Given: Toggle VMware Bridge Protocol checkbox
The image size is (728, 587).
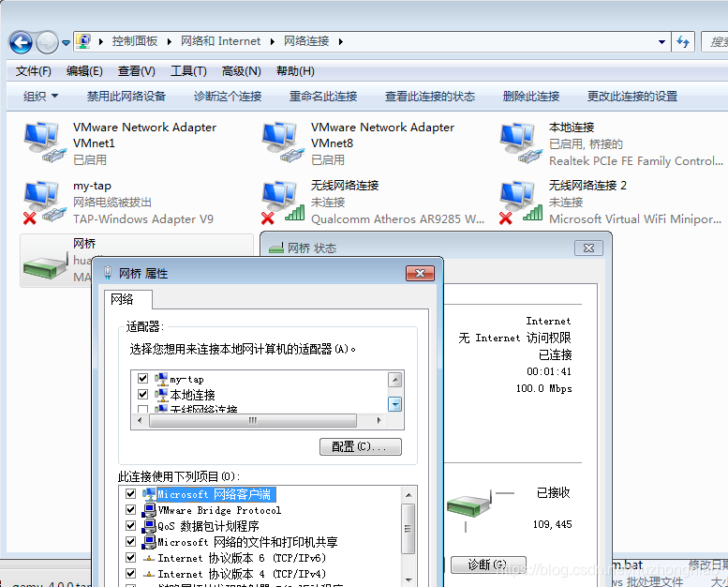Looking at the screenshot, I should 130,509.
